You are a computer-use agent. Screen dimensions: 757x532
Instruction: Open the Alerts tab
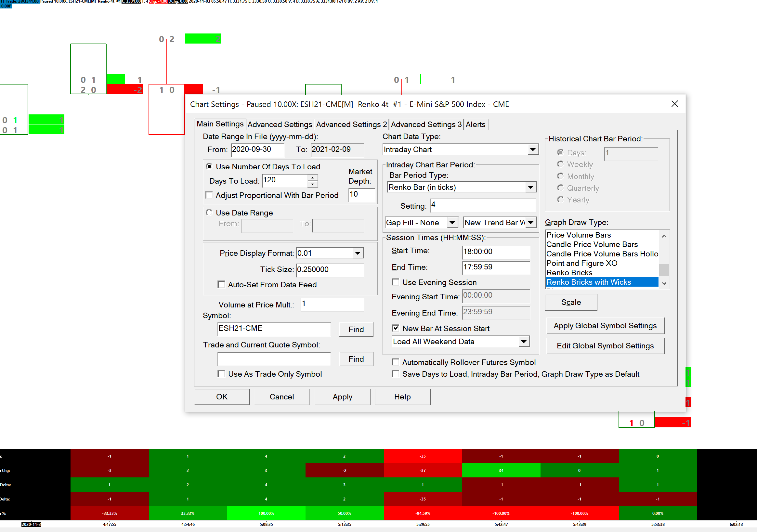pyautogui.click(x=475, y=124)
